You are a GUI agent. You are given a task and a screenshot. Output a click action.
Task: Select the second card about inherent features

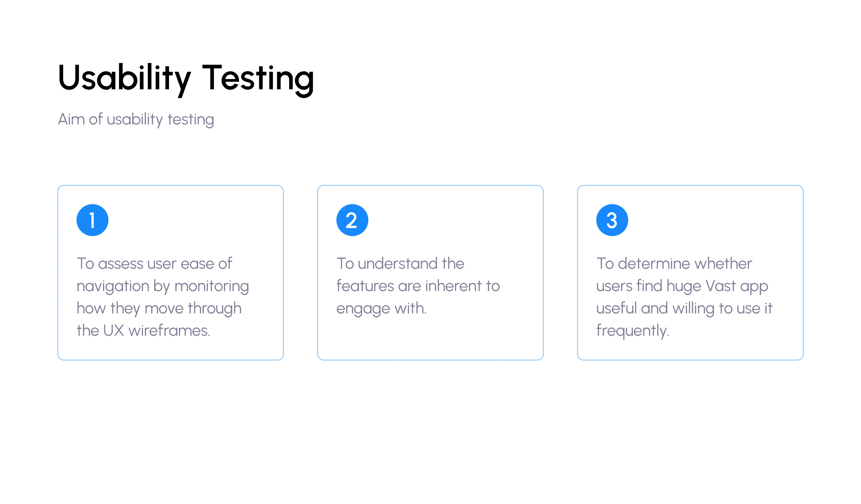[x=430, y=273]
